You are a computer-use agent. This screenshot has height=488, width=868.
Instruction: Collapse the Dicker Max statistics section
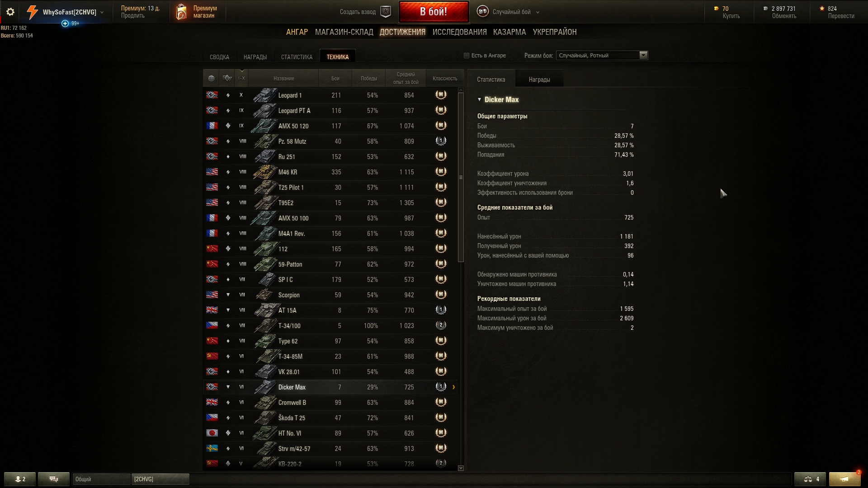tap(480, 99)
